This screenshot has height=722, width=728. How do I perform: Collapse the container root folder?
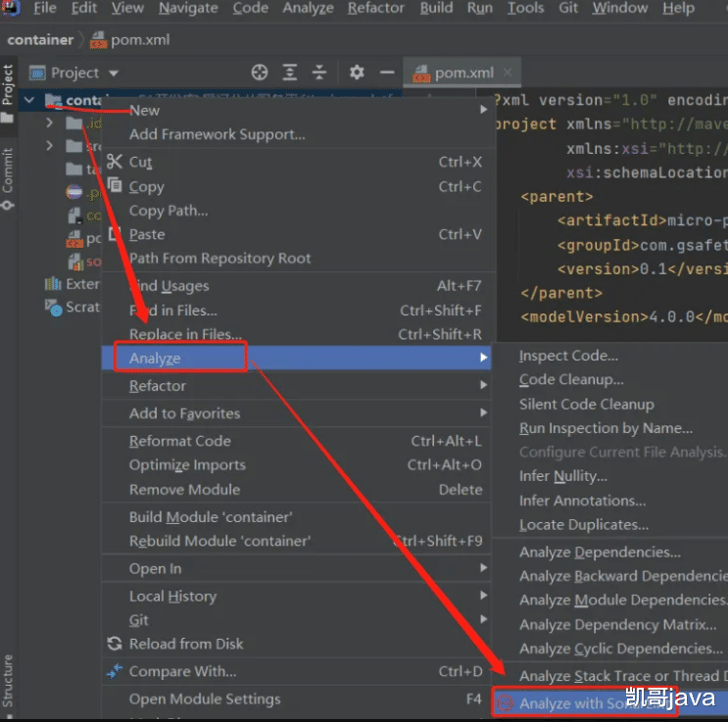(x=29, y=100)
